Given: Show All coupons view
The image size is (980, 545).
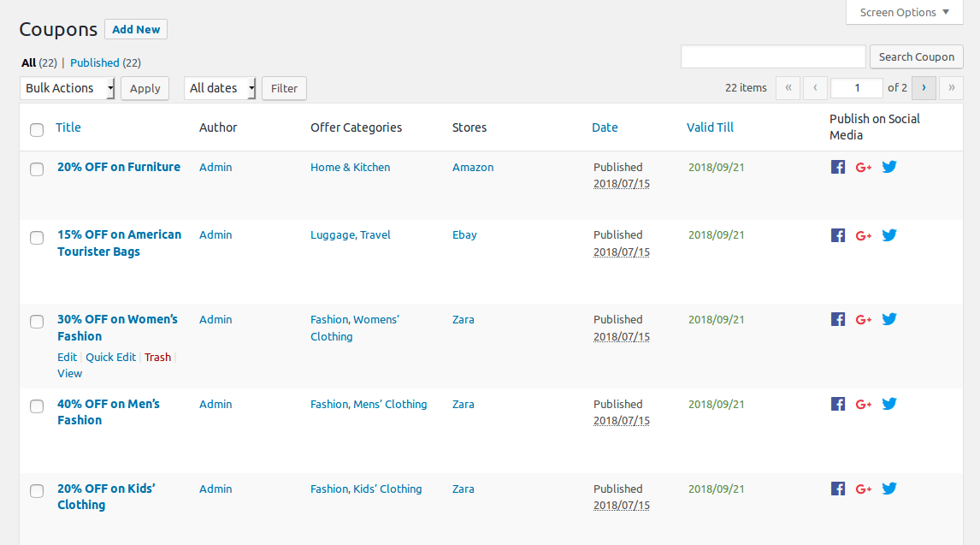Looking at the screenshot, I should point(29,62).
